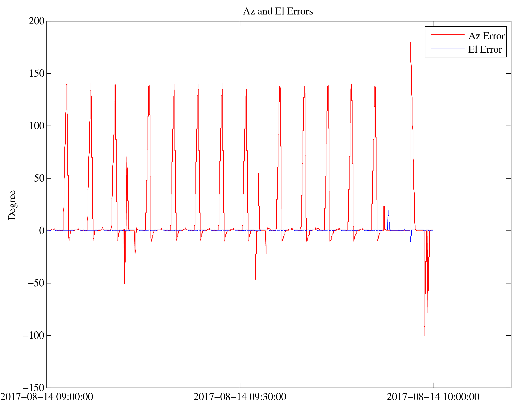Click the blue El Error legend line
The image size is (518, 420).
(x=448, y=48)
